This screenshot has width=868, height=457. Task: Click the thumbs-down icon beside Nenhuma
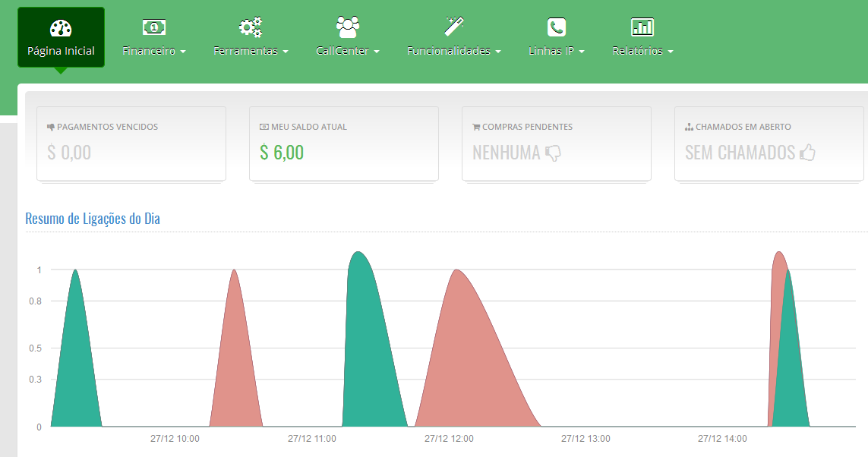[x=553, y=153]
